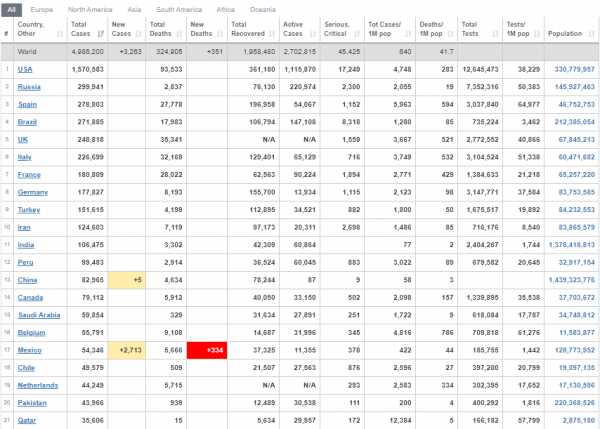The height and width of the screenshot is (429, 600).
Task: Switch to the Asia tab
Action: pyautogui.click(x=134, y=10)
